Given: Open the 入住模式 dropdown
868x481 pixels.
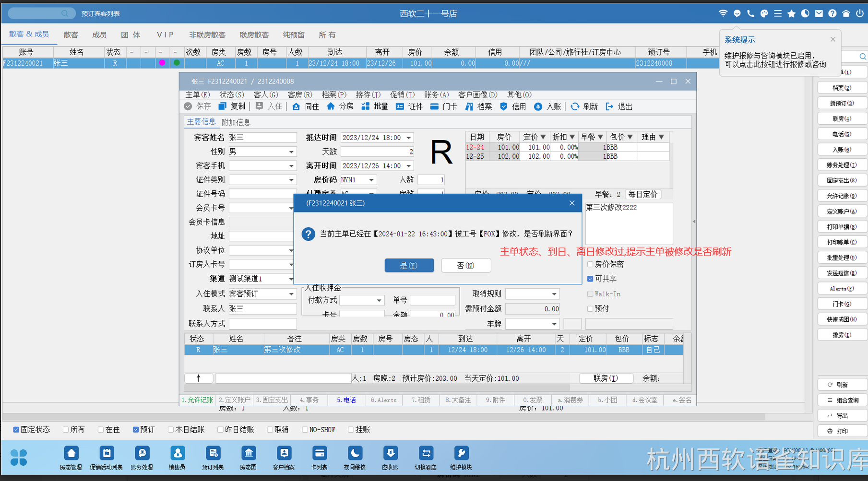Looking at the screenshot, I should [291, 294].
